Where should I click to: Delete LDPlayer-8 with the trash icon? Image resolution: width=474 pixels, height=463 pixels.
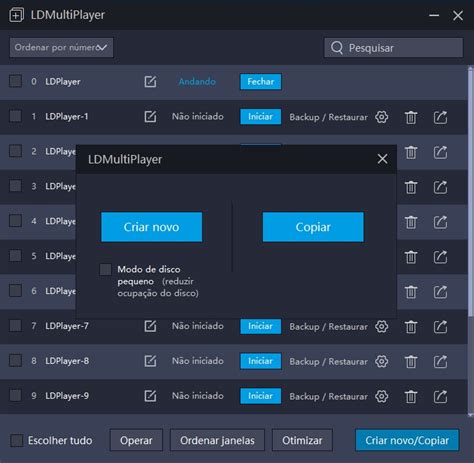tap(411, 362)
